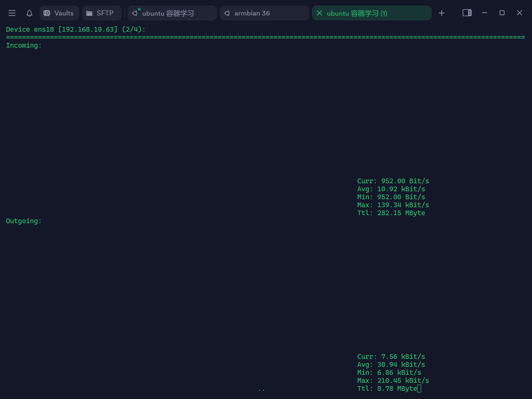Close the active ubuntu 容器学习 (1) tab
Viewport: 532px width, 399px height.
point(319,13)
